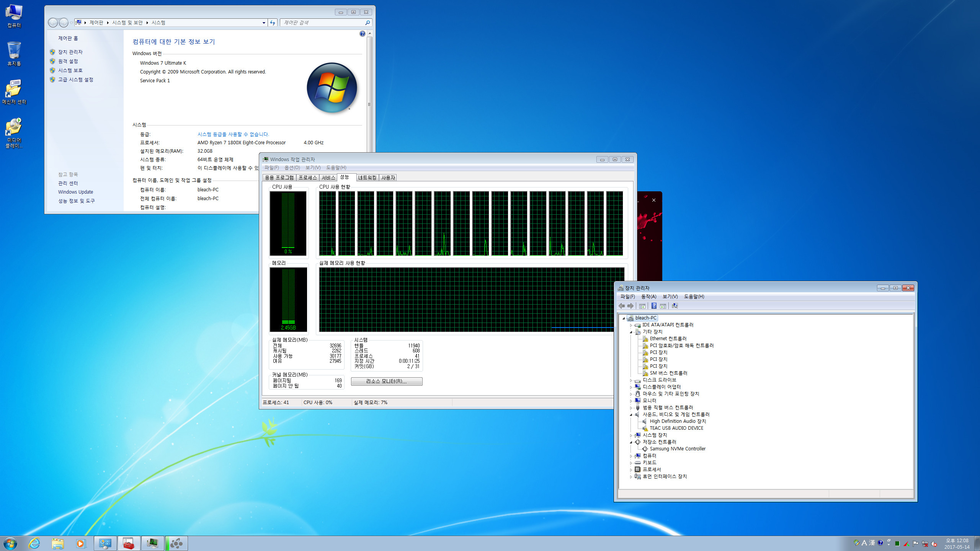
Task: Click 제어판 홈 link
Action: point(68,38)
